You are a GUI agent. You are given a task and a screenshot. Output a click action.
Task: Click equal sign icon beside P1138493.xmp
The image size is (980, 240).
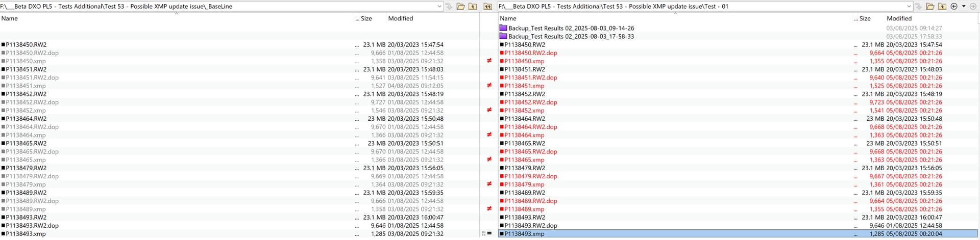[x=489, y=233]
